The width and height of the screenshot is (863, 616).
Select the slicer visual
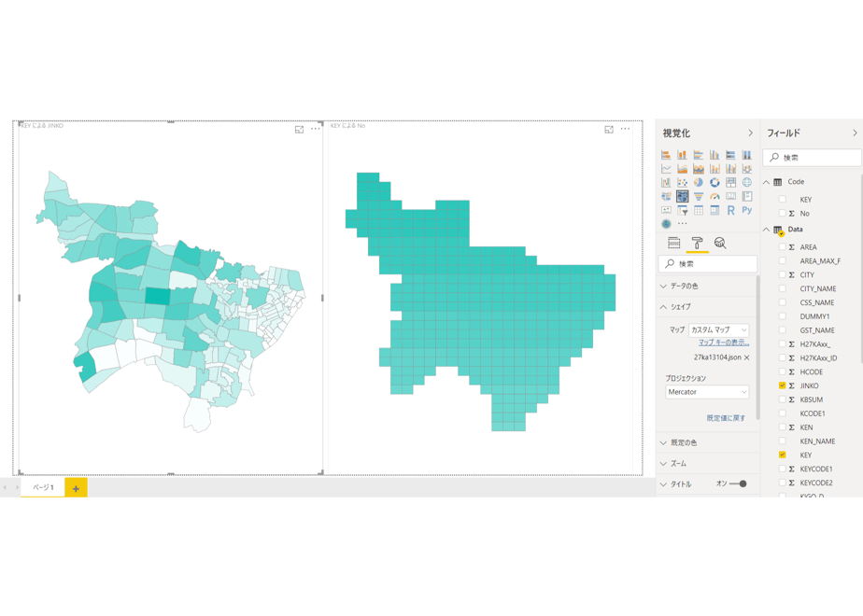[x=682, y=210]
